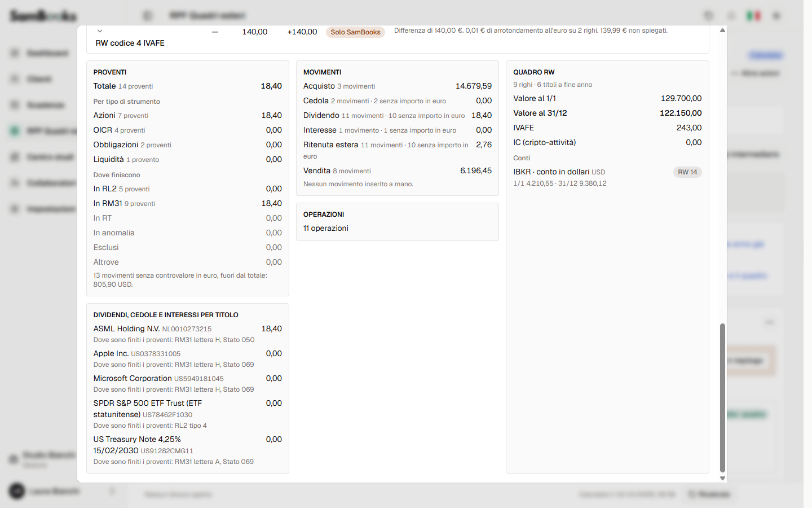Select the Apple Inc. security

click(x=188, y=359)
